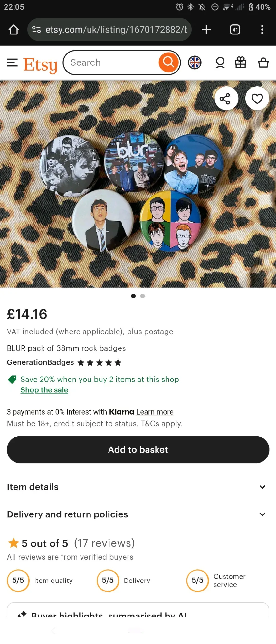Open the tab switcher showing 41 tabs
276x644 pixels.
(x=235, y=30)
